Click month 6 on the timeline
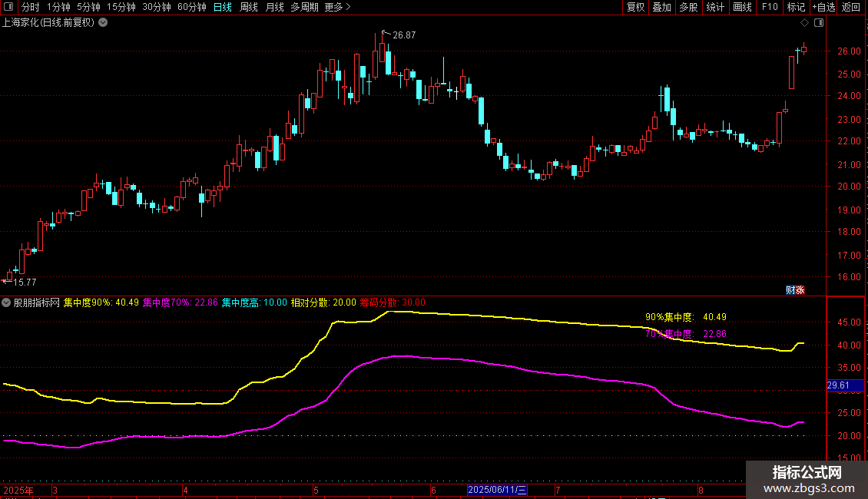Viewport: 868px width, 499px height. coord(433,490)
